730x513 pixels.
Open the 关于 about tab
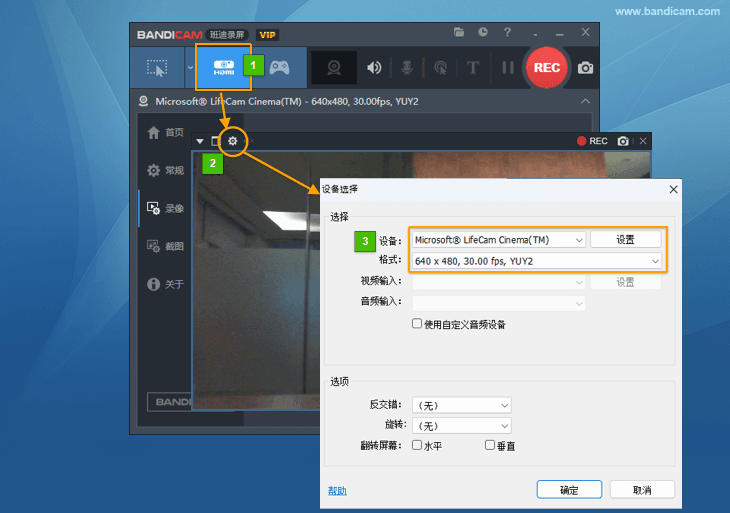(x=166, y=284)
